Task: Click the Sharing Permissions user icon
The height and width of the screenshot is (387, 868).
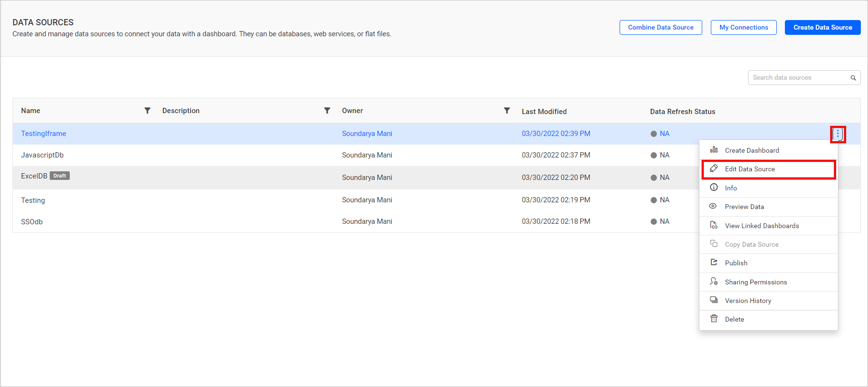Action: (714, 282)
